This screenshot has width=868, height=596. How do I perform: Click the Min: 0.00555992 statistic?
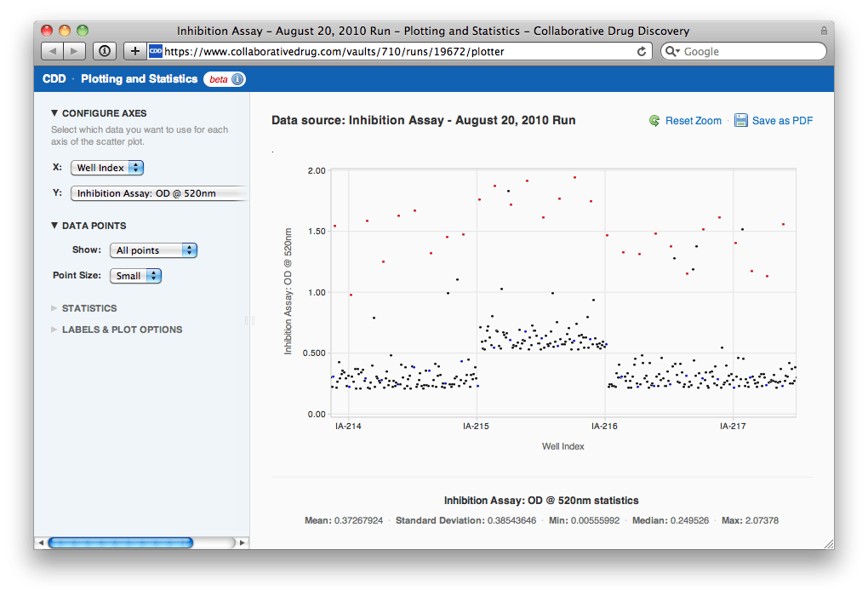click(585, 521)
